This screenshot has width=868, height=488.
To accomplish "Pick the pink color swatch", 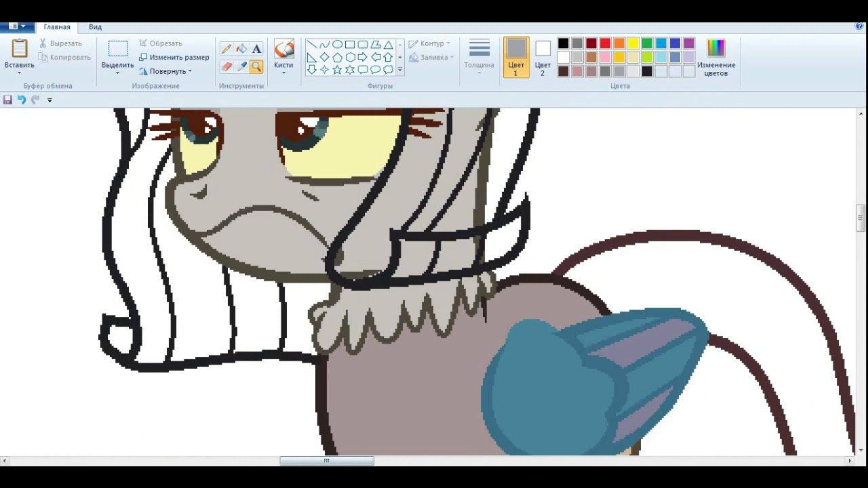I will 606,57.
